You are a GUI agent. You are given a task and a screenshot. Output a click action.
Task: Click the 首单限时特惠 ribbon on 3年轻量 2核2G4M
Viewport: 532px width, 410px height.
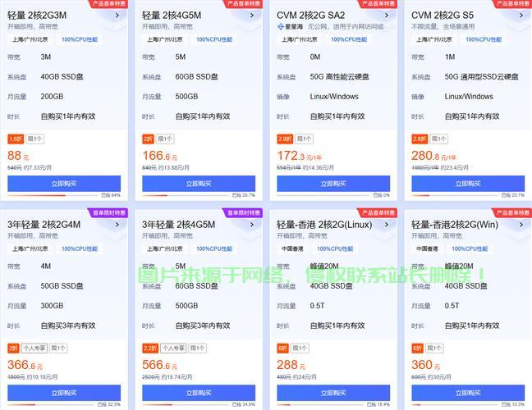pyautogui.click(x=108, y=212)
